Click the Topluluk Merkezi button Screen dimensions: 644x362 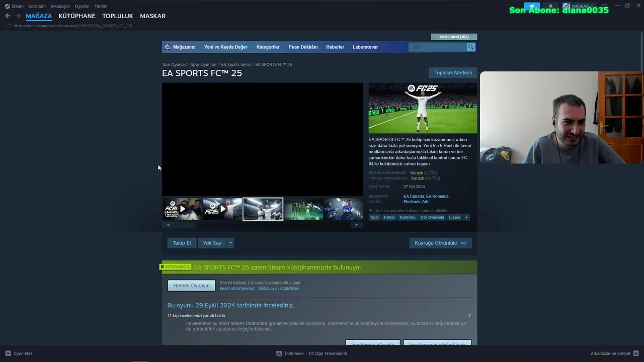tap(453, 73)
